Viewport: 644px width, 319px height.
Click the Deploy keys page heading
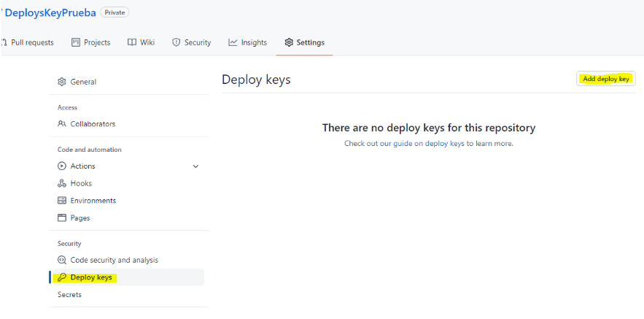(256, 80)
